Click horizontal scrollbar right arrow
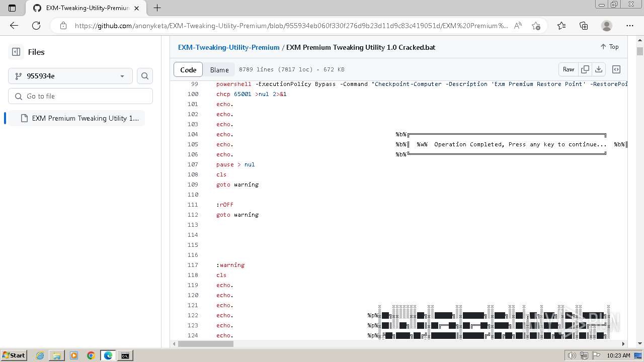 (623, 344)
